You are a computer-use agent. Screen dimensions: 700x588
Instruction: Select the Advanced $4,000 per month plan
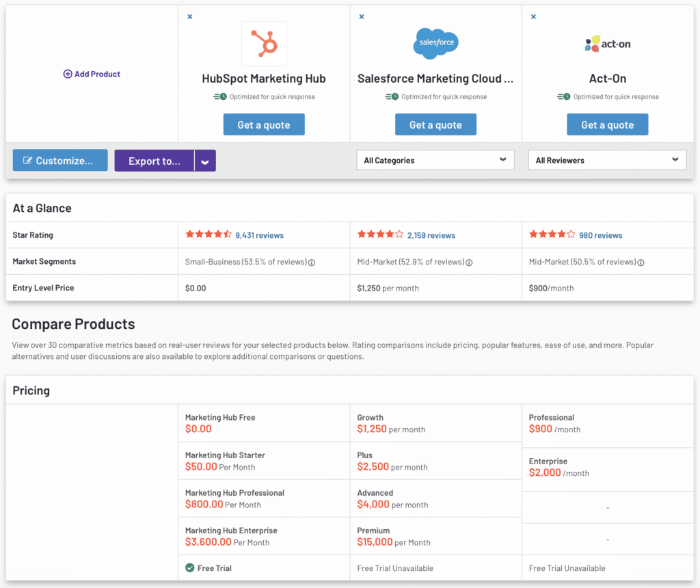coord(435,498)
